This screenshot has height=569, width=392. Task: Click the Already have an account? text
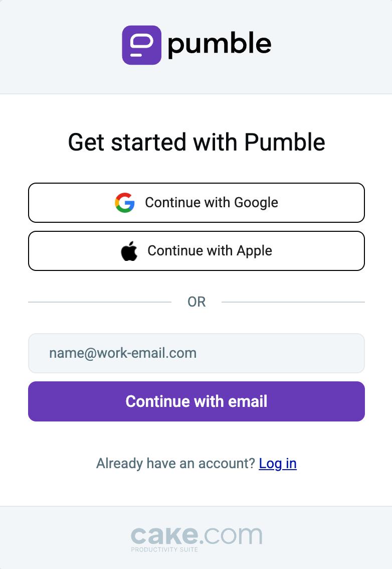[175, 464]
